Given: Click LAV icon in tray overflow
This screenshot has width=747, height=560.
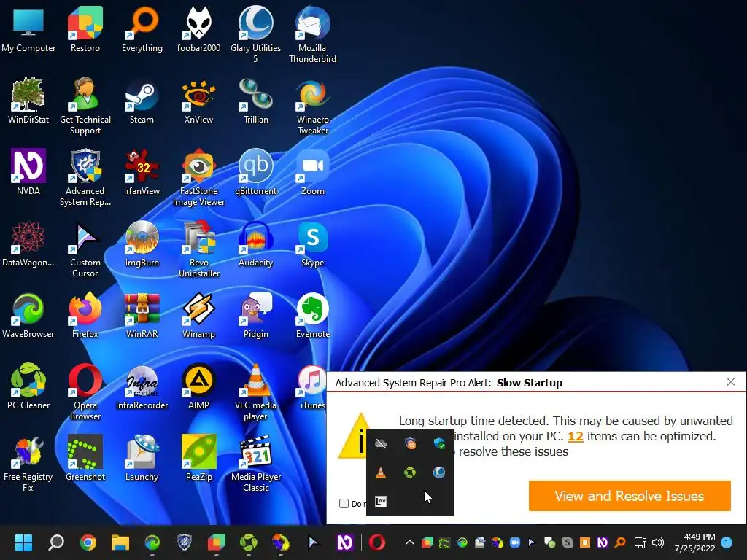Looking at the screenshot, I should 381,502.
